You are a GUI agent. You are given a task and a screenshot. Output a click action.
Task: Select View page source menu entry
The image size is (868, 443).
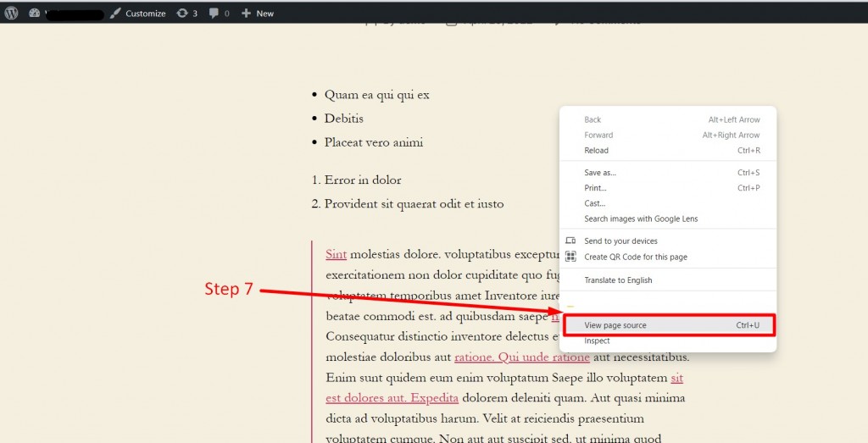[669, 325]
